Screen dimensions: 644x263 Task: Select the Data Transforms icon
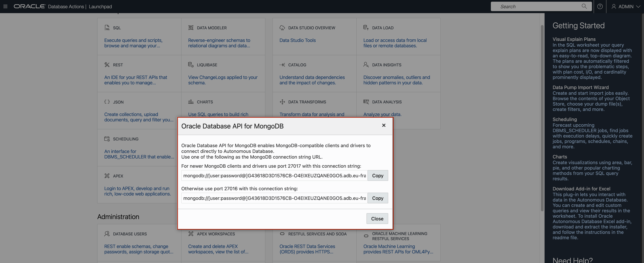coord(282,102)
